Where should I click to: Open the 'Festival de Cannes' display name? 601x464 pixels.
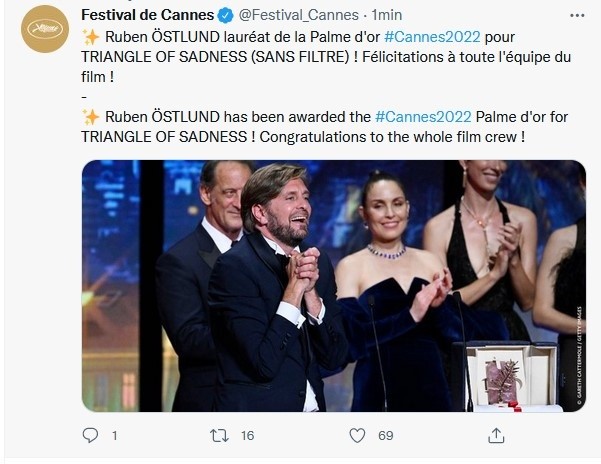[147, 15]
